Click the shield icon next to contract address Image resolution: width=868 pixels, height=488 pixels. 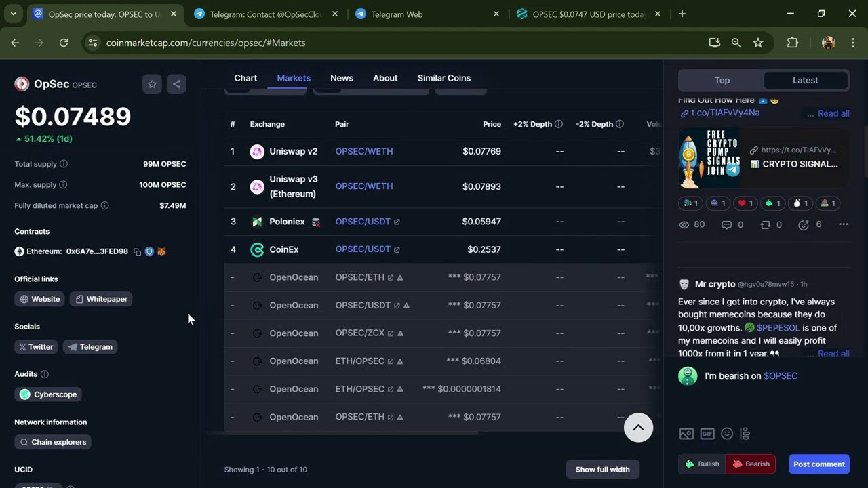pyautogui.click(x=149, y=251)
